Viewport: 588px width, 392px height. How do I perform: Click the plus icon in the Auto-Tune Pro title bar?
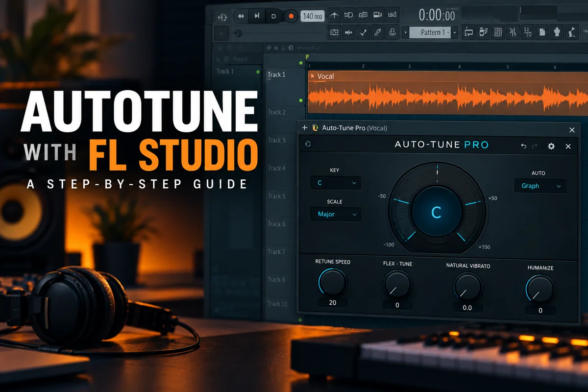click(304, 128)
